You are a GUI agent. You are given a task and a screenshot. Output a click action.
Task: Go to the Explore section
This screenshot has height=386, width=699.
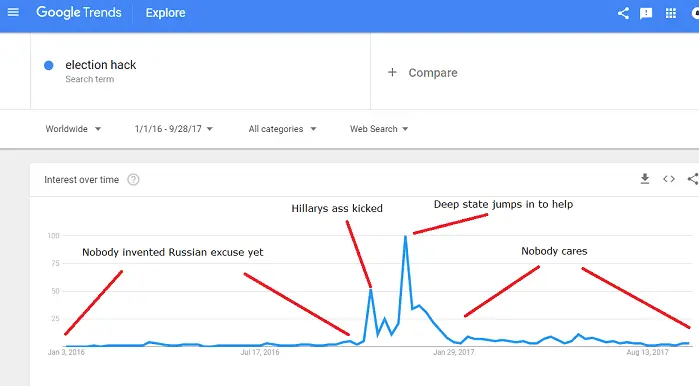(x=165, y=13)
